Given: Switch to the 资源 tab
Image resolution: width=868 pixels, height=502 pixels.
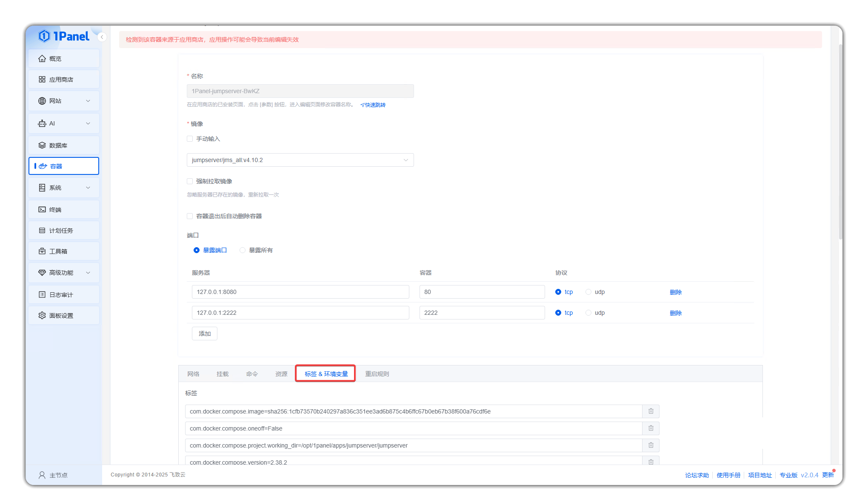Looking at the screenshot, I should tap(281, 374).
